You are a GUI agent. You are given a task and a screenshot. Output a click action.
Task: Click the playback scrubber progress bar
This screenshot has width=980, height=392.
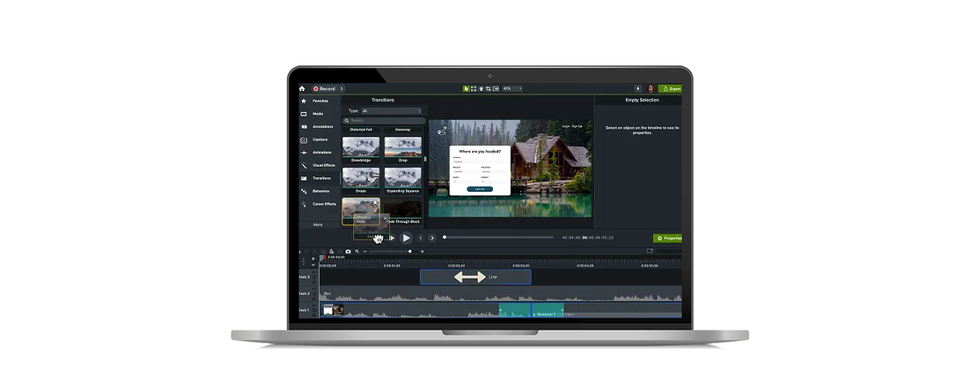pos(498,237)
